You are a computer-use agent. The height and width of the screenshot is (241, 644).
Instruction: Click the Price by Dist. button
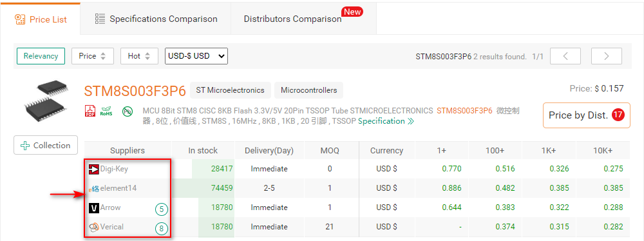pyautogui.click(x=587, y=115)
